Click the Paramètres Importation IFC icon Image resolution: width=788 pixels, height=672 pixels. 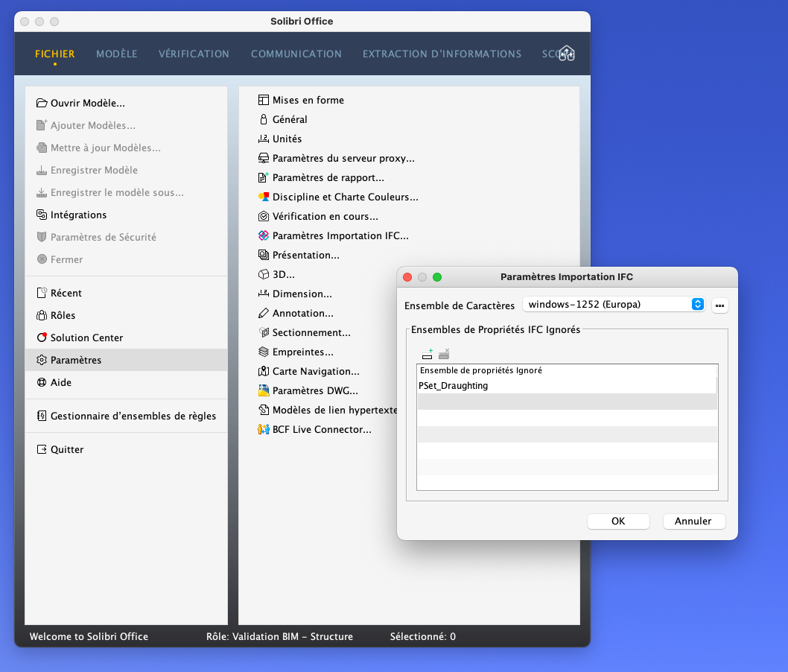point(264,235)
